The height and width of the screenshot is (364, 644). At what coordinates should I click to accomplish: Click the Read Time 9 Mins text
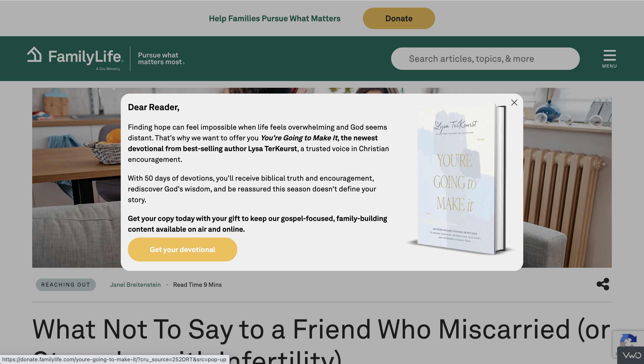point(197,285)
